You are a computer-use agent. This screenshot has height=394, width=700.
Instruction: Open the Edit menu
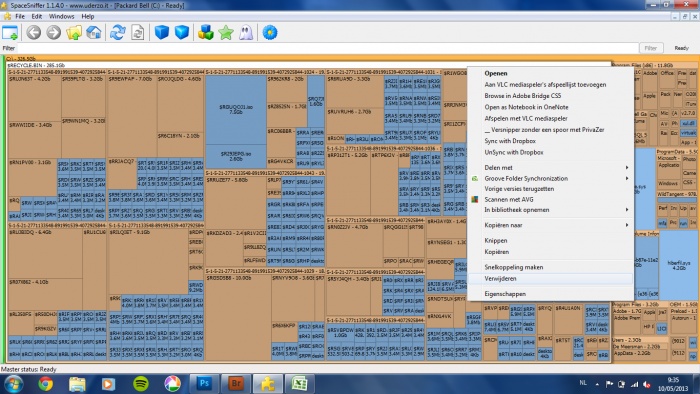click(37, 17)
